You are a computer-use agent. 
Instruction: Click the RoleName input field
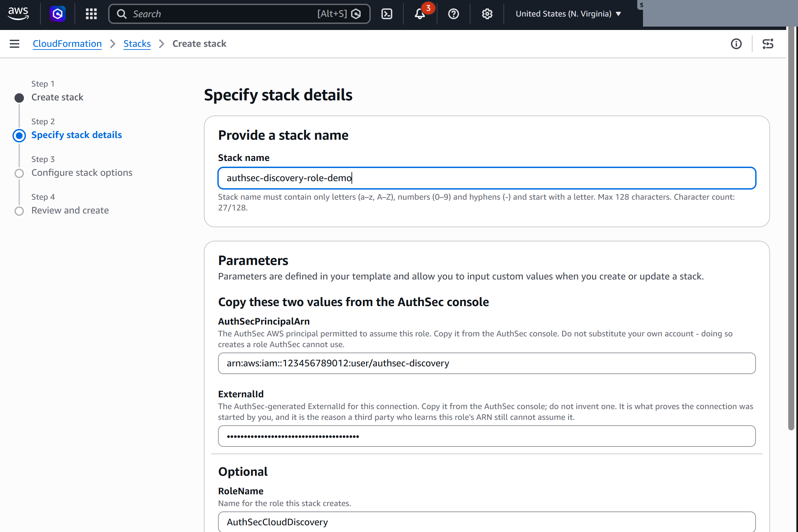click(x=487, y=522)
